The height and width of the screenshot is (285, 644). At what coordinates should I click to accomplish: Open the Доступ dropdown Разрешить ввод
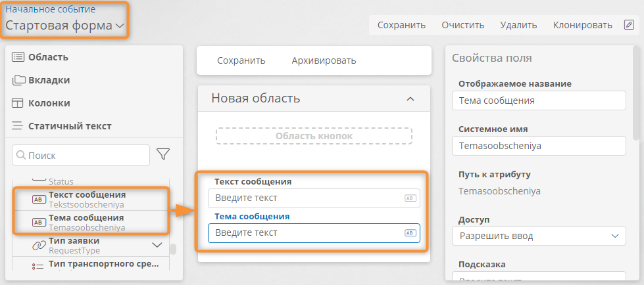click(539, 236)
